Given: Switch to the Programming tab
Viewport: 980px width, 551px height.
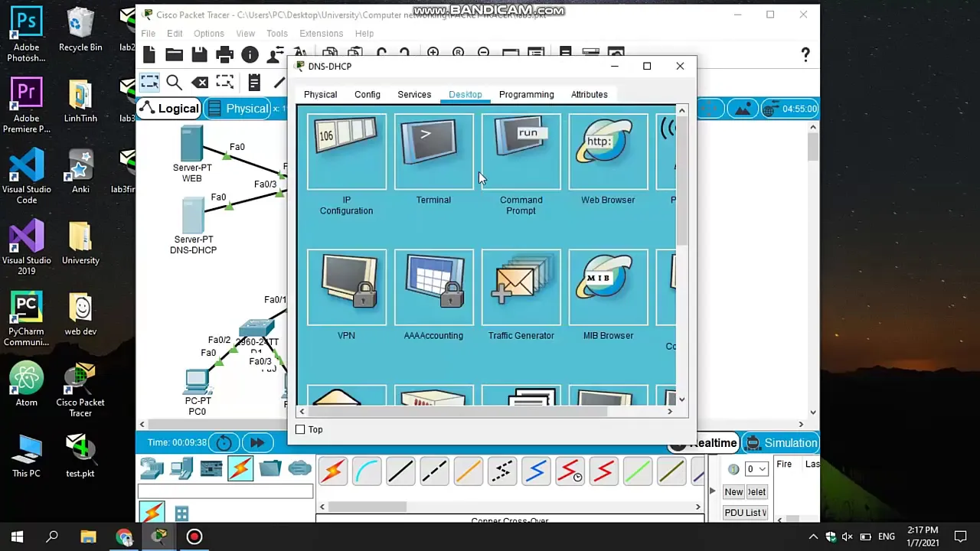Looking at the screenshot, I should [x=526, y=95].
